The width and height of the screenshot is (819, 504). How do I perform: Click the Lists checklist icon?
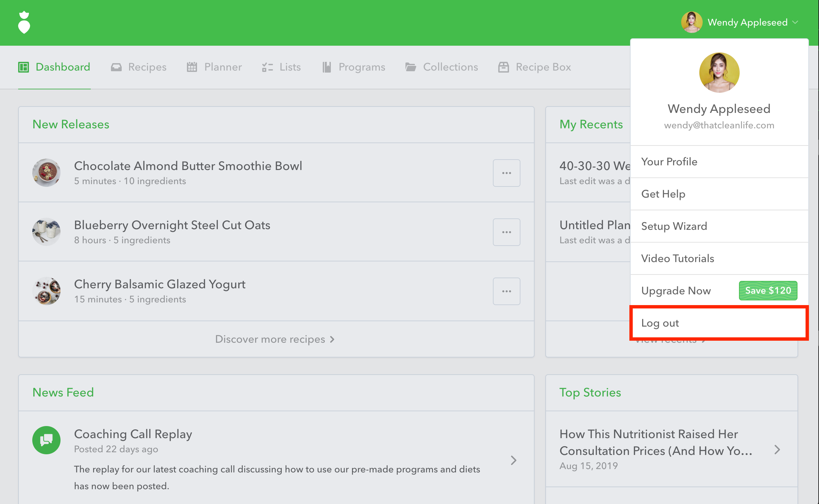pyautogui.click(x=268, y=67)
